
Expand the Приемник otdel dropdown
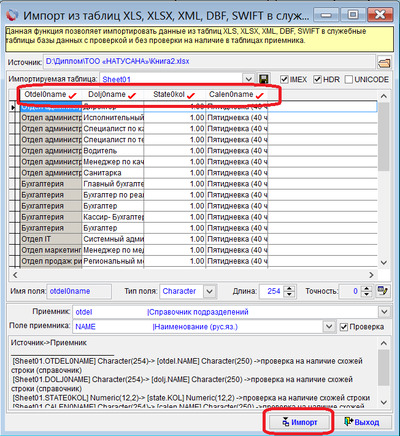pos(384,312)
